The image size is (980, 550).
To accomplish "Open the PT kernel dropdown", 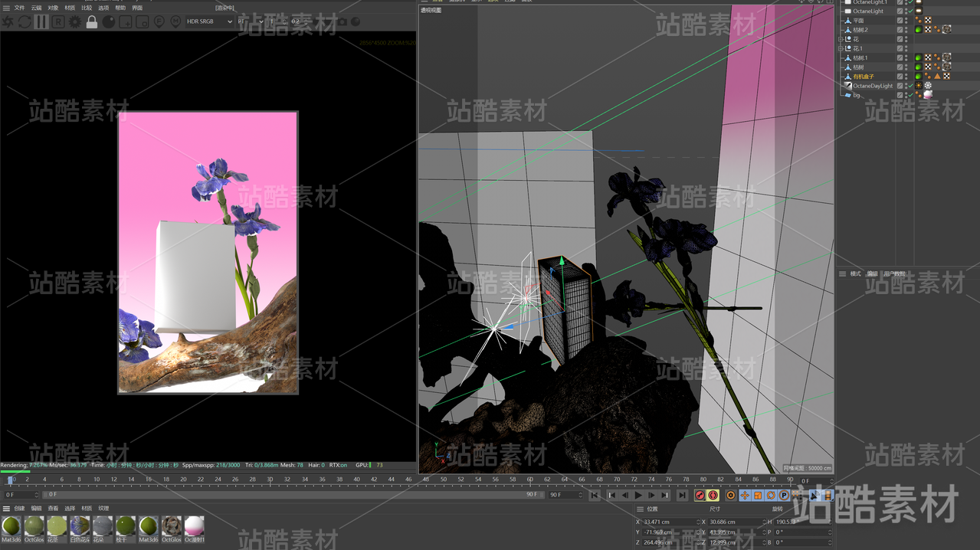I will 251,22.
